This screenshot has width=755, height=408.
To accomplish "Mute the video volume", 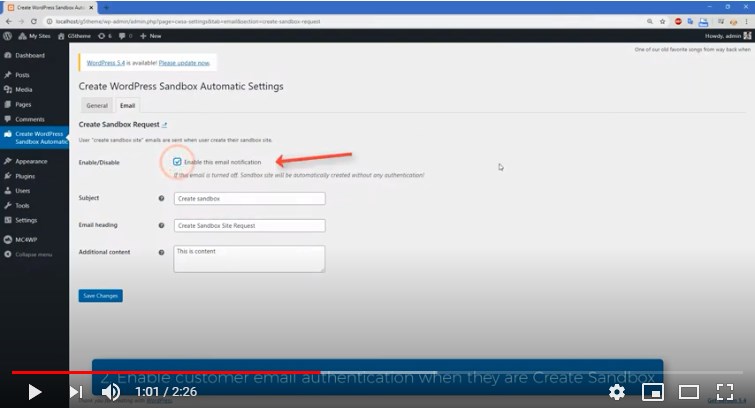I will (x=111, y=392).
